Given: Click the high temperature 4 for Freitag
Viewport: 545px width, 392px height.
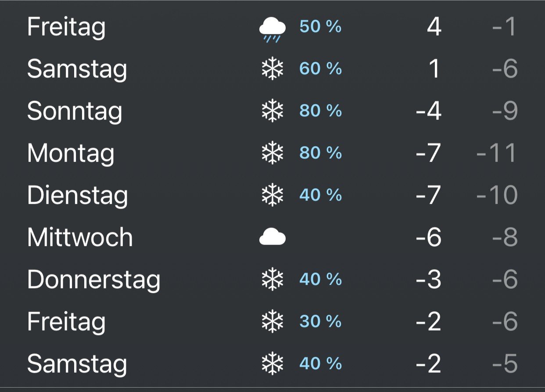Looking at the screenshot, I should coord(434,27).
